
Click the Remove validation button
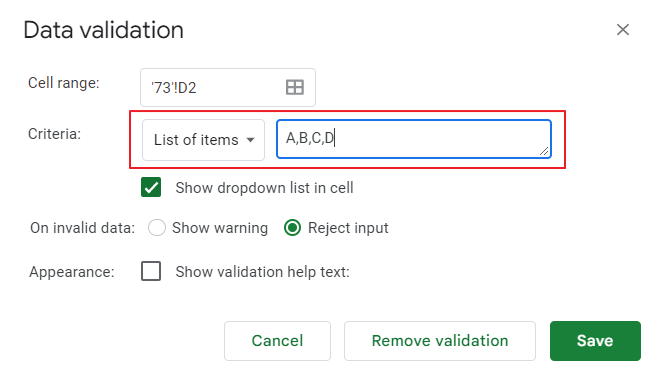(x=440, y=340)
